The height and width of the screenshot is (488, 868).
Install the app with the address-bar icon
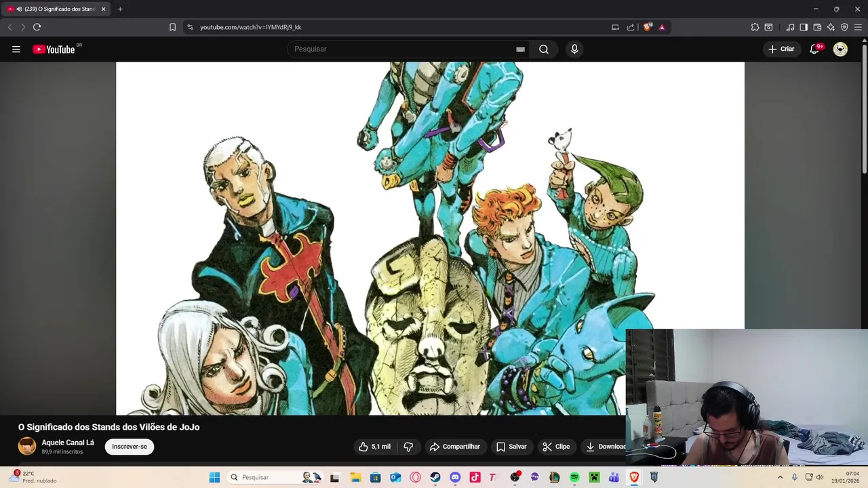615,27
